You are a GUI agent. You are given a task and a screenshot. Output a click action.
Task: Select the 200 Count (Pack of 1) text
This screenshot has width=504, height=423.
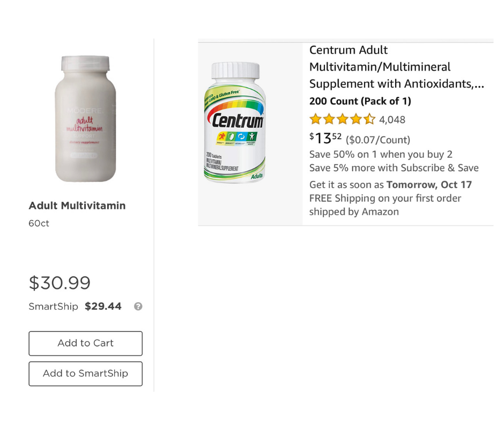point(360,101)
